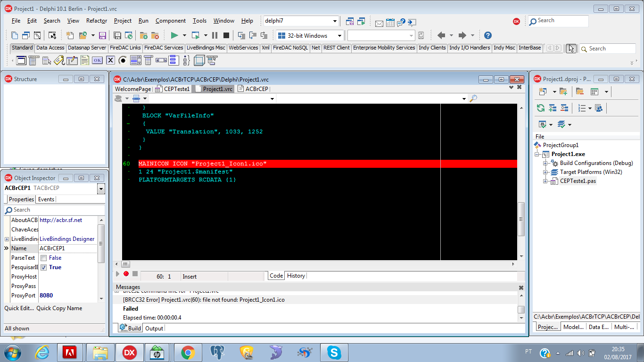Select the TButton OK component in palette

[97, 60]
